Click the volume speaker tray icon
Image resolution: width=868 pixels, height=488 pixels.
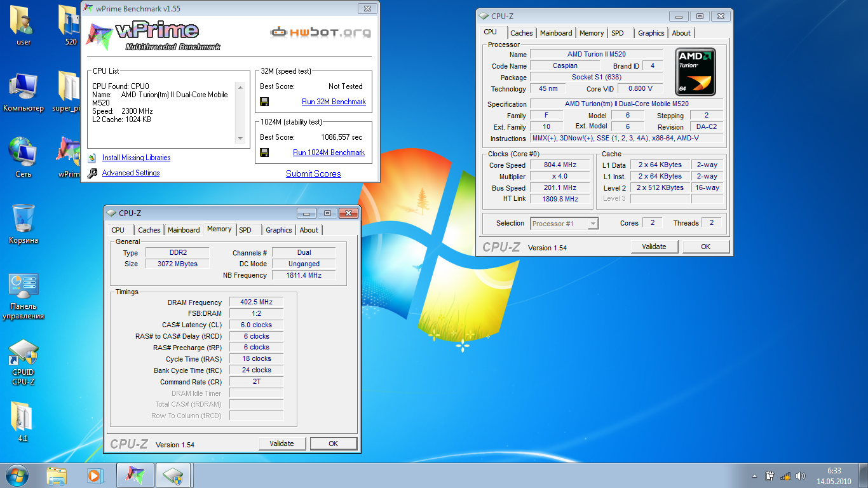[800, 475]
